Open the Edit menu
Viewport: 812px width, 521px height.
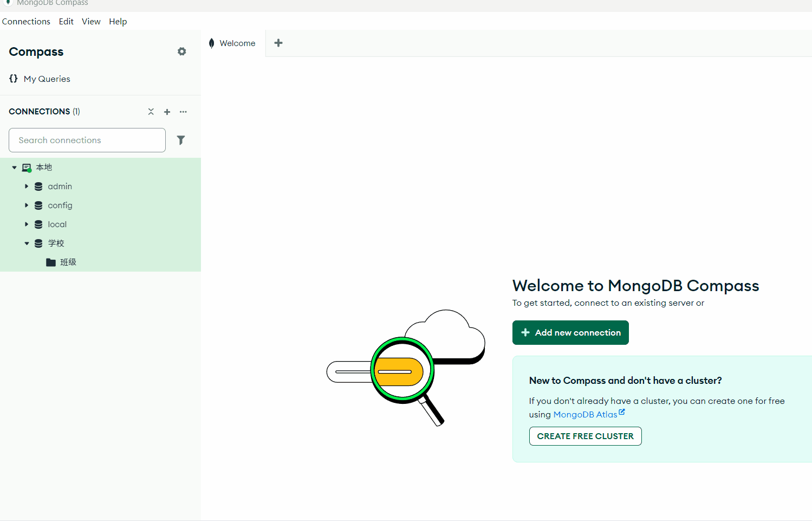[x=66, y=22]
